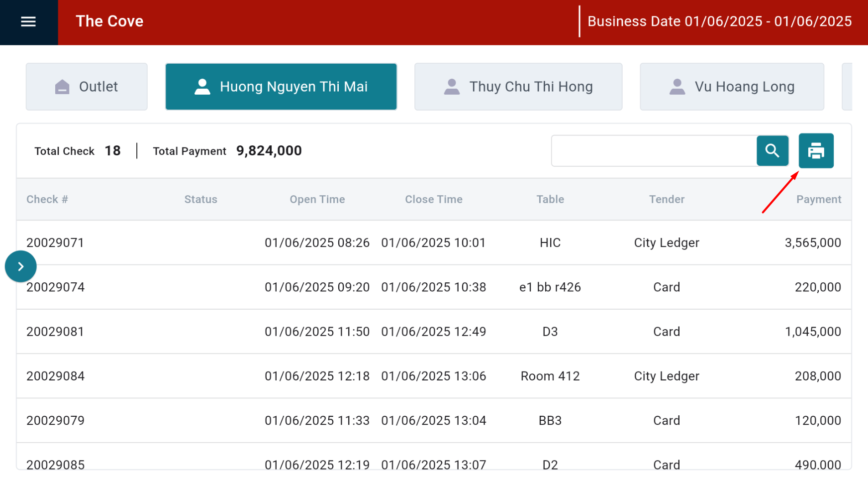Expand the side panel chevron arrow
The height and width of the screenshot is (482, 868).
pyautogui.click(x=20, y=266)
